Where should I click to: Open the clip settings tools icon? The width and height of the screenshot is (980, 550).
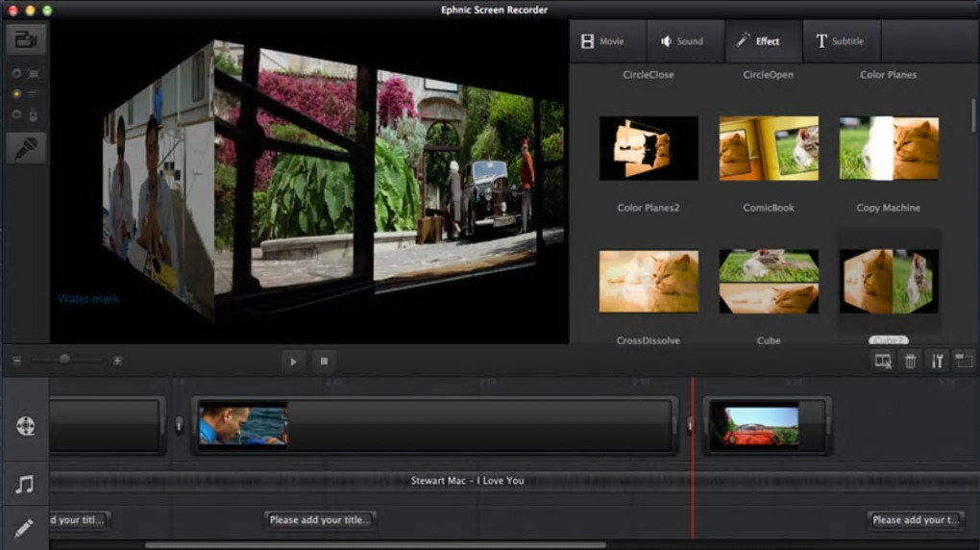pos(937,361)
